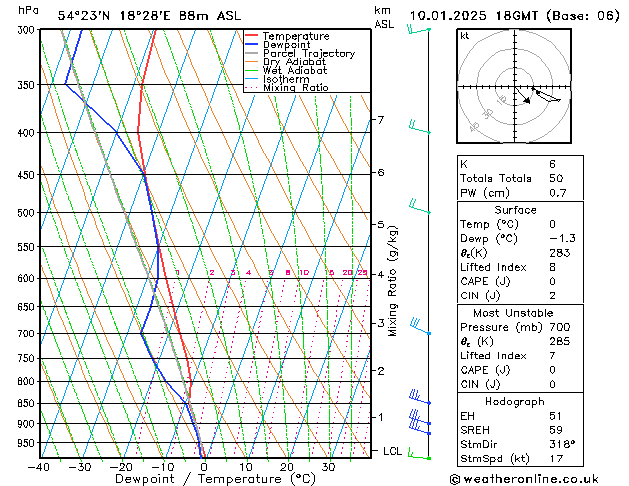The width and height of the screenshot is (629, 486).
Task: Click the 4 km altitude label
Action: click(x=381, y=275)
